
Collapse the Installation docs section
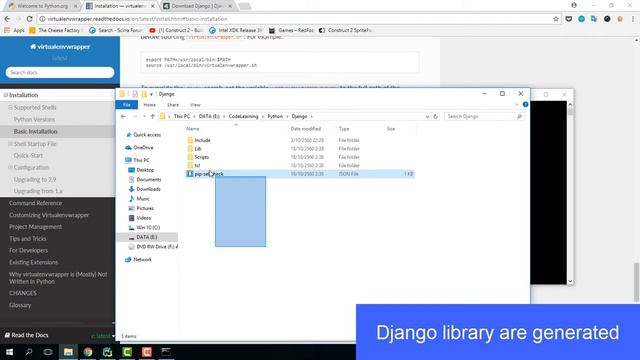click(x=6, y=95)
